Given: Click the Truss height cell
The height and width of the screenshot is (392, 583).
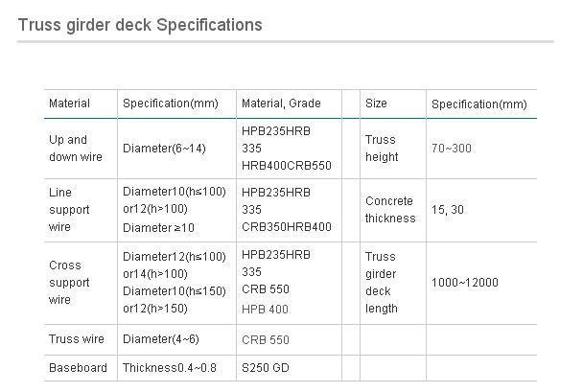Looking at the screenshot, I should click(x=382, y=149).
